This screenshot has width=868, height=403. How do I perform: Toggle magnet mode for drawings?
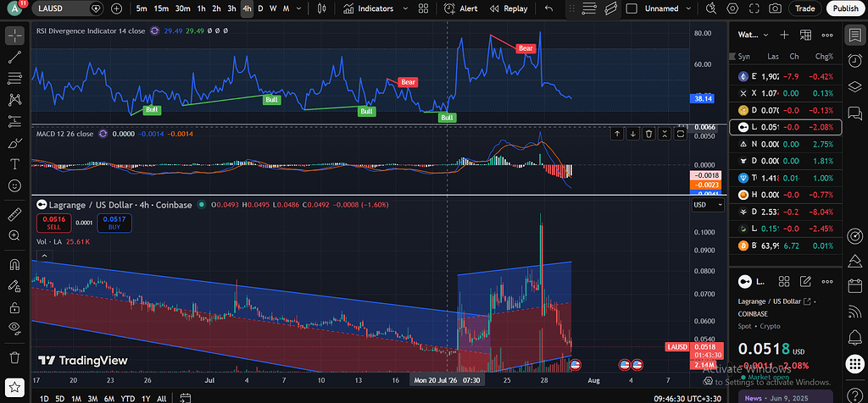(x=15, y=265)
